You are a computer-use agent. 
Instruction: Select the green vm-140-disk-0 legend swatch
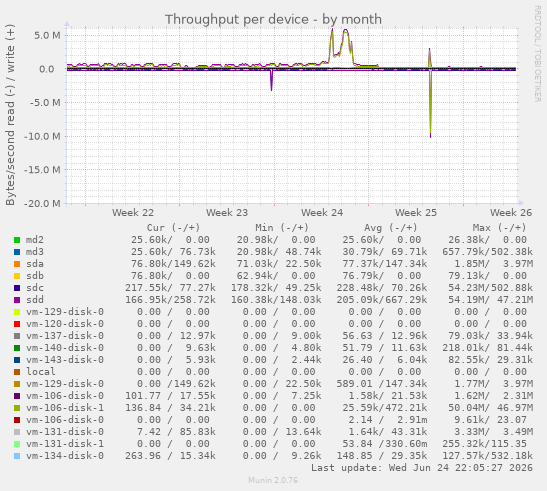(17, 348)
